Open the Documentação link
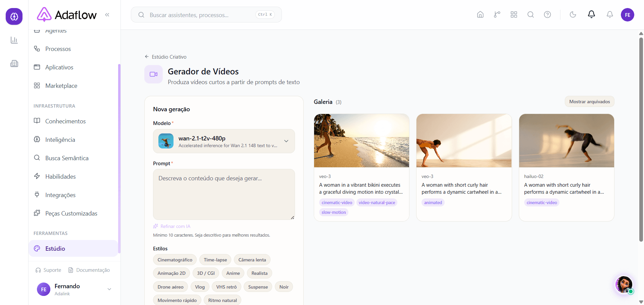The width and height of the screenshot is (644, 305). point(89,270)
